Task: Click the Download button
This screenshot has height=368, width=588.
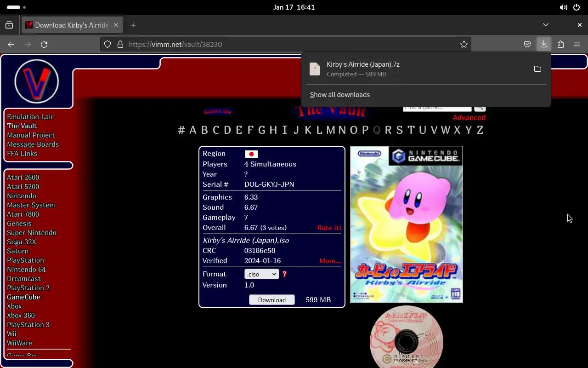Action: point(272,300)
